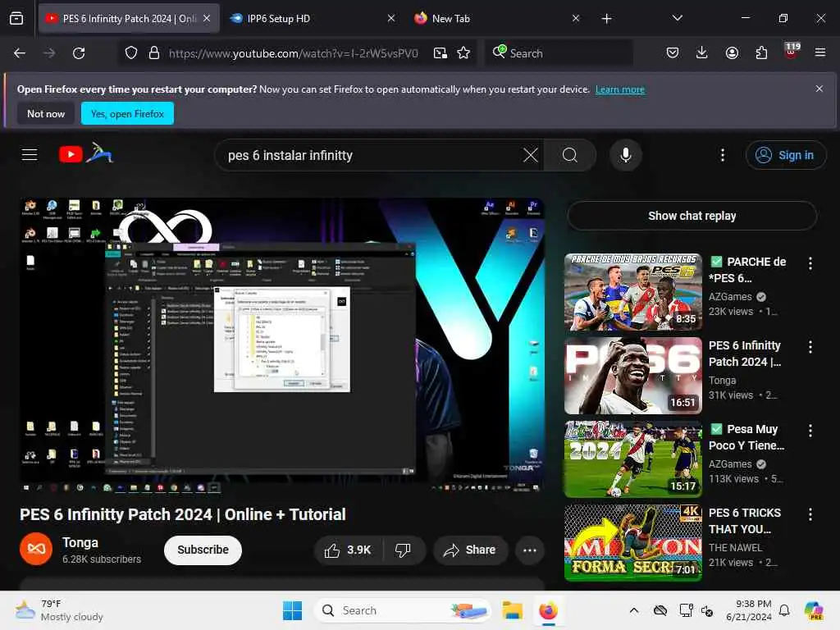Screen dimensions: 840x630
Task: Open options for Pesa Muy Poco video
Action: pos(810,430)
